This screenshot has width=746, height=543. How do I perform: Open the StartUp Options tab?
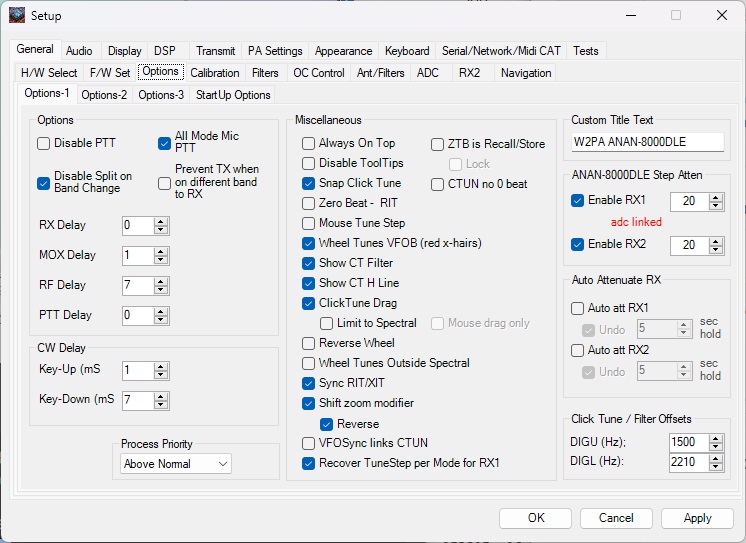pyautogui.click(x=233, y=95)
